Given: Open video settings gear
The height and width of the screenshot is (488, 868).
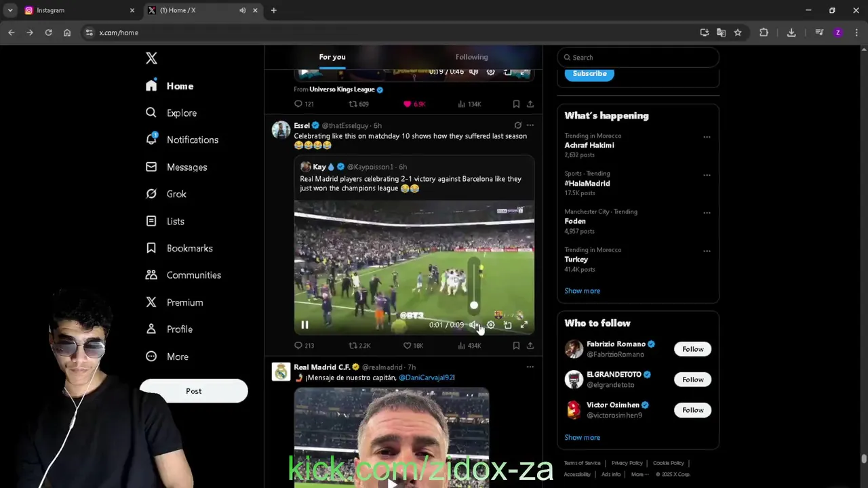Looking at the screenshot, I should coord(491,325).
